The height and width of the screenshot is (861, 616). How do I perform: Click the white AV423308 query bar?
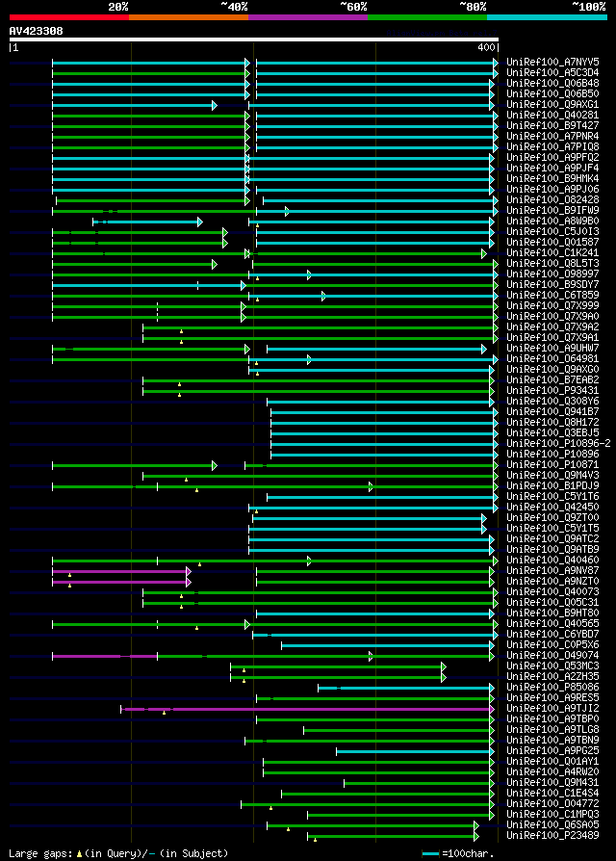point(254,39)
